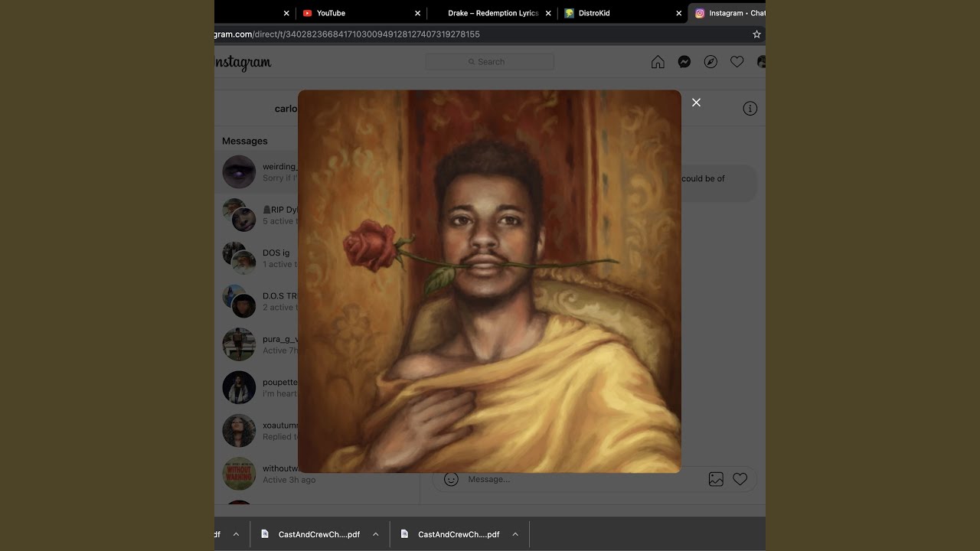Open the activity heart icon in header
Viewport: 980px width, 551px height.
click(x=737, y=62)
